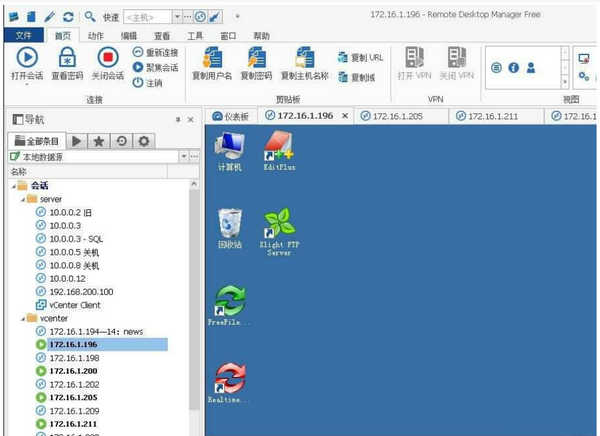The width and height of the screenshot is (600, 436).
Task: Click the 10.0.0.5 关机 entry
Action: coord(68,252)
